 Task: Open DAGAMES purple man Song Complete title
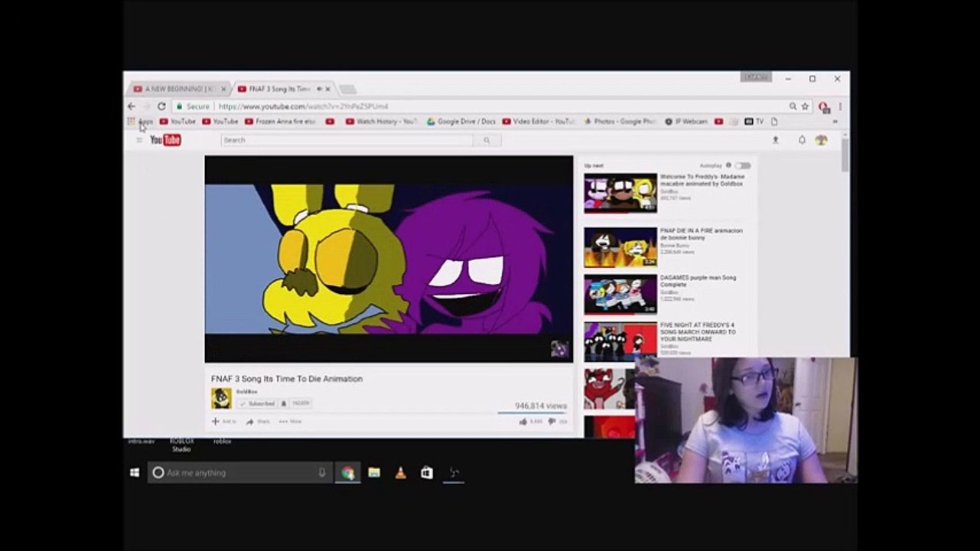click(698, 281)
